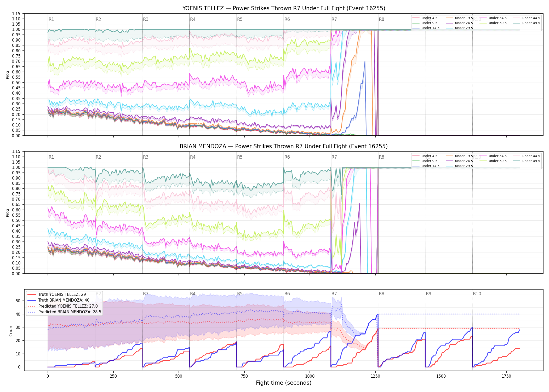549x392 pixels.
Task: Select 'under 39.5' in the top chart legend
Action: click(x=493, y=23)
